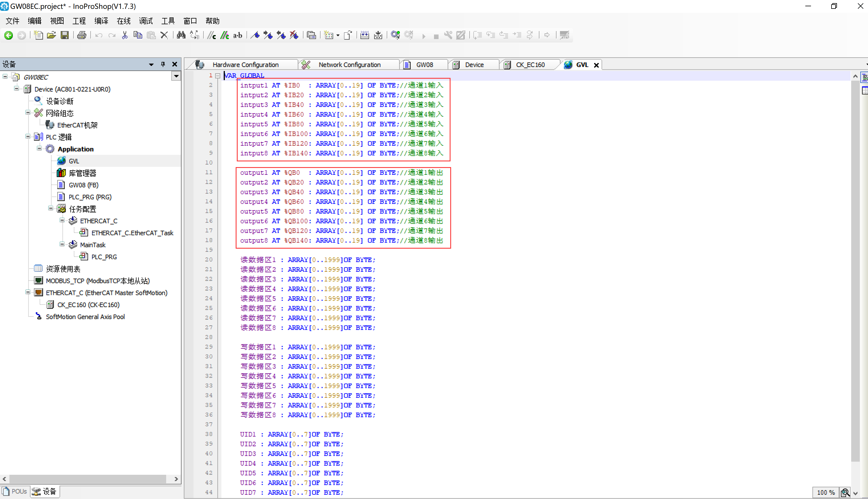Click the Print toolbar icon
The width and height of the screenshot is (868, 499).
click(x=81, y=35)
